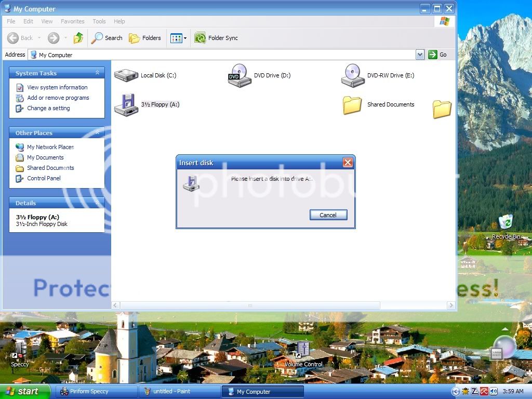532x399 pixels.
Task: Click the Up folder navigation icon
Action: (78, 37)
